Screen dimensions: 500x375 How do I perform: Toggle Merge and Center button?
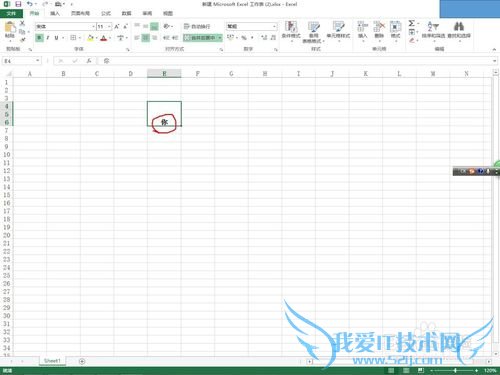[x=199, y=38]
